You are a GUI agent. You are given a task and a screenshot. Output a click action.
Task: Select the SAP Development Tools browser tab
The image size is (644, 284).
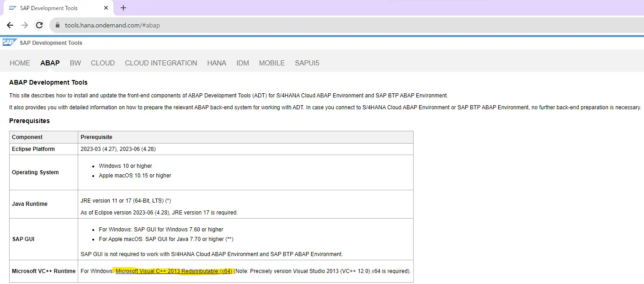pos(58,8)
